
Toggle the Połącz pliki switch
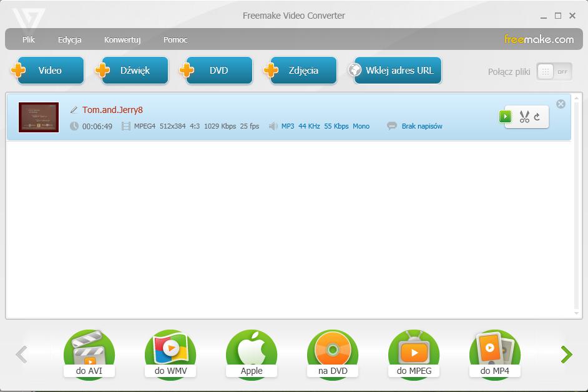tap(554, 72)
